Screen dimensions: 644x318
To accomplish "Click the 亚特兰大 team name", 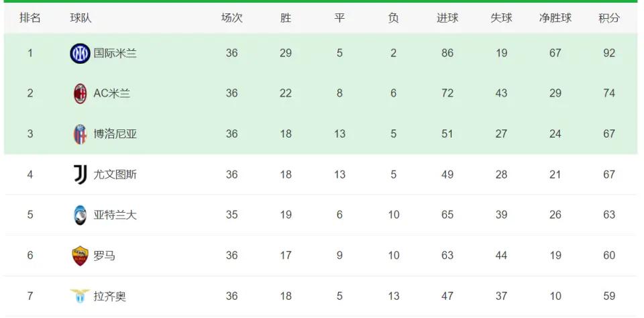I will (x=115, y=215).
